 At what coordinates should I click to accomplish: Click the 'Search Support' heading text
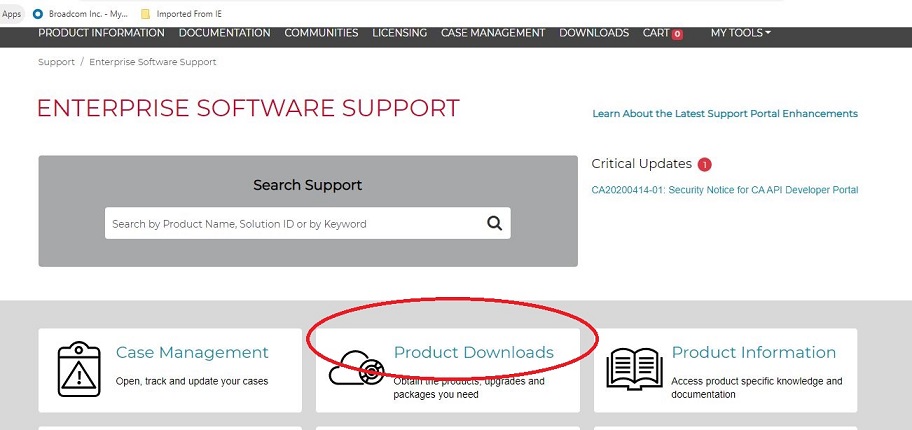307,185
